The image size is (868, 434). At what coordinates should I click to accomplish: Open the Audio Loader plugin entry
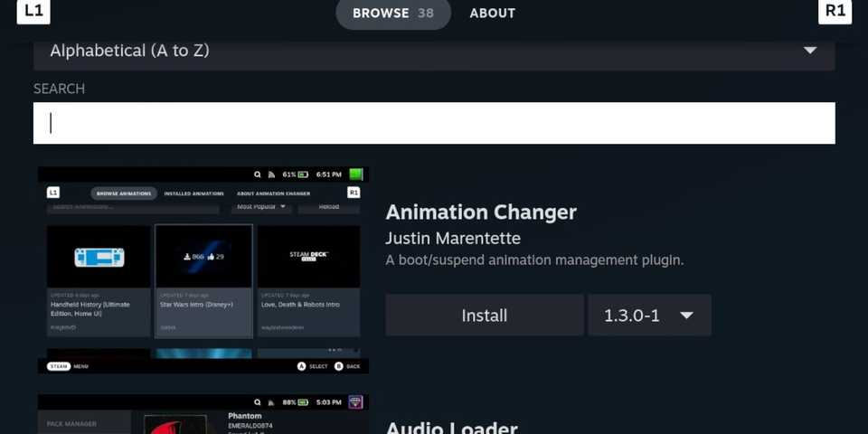(451, 427)
